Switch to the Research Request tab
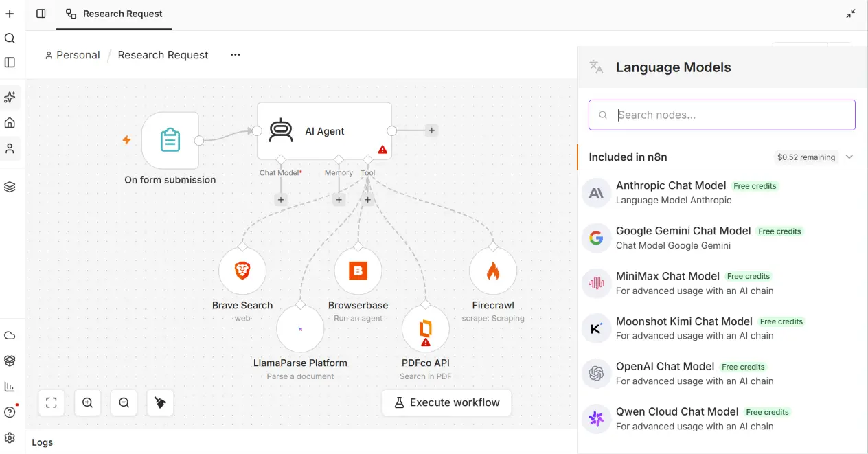The image size is (868, 454). click(x=114, y=14)
